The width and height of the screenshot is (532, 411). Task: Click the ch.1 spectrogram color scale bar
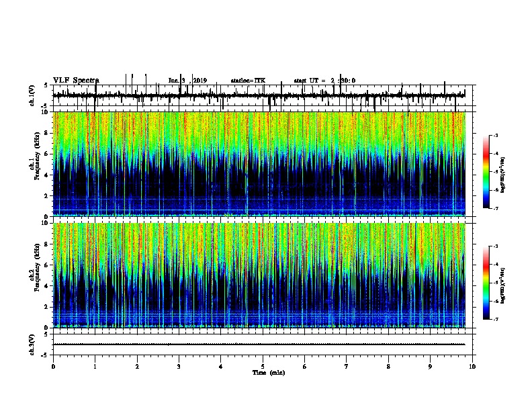pos(486,172)
